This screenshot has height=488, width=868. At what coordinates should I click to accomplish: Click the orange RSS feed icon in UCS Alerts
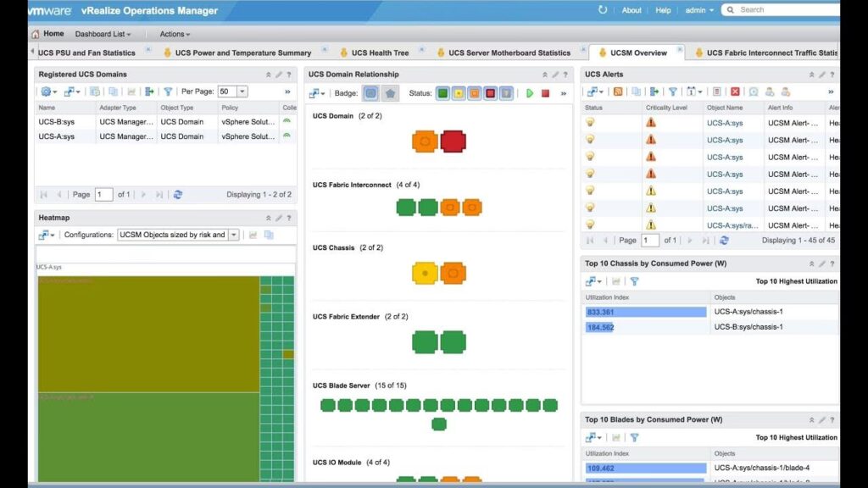tap(618, 91)
